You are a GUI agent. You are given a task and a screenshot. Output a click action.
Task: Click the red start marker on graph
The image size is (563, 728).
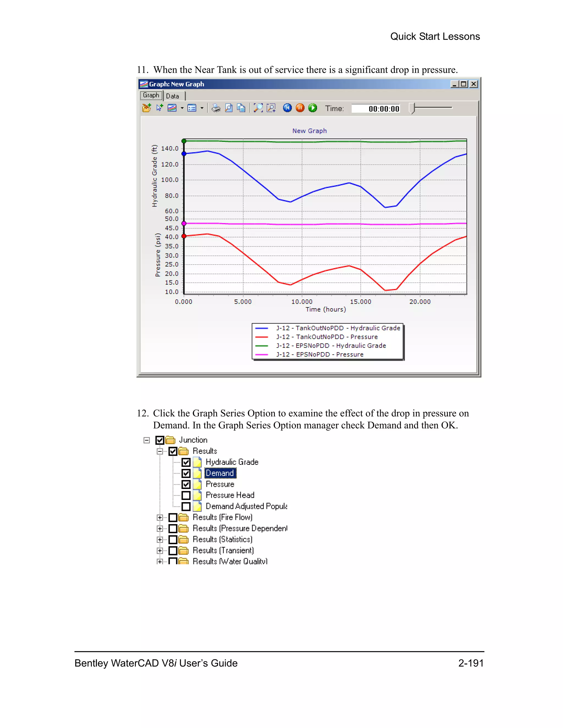pyautogui.click(x=184, y=236)
